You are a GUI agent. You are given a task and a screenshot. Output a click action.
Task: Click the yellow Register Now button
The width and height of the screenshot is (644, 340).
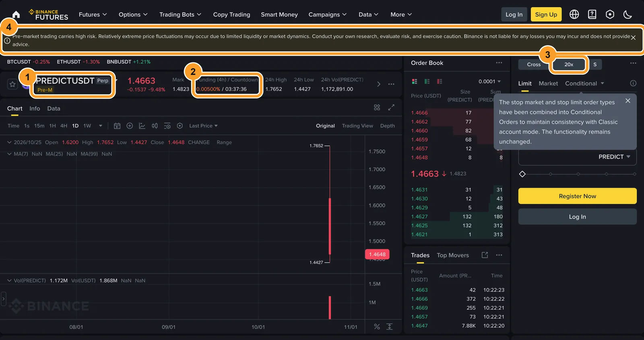[578, 196]
